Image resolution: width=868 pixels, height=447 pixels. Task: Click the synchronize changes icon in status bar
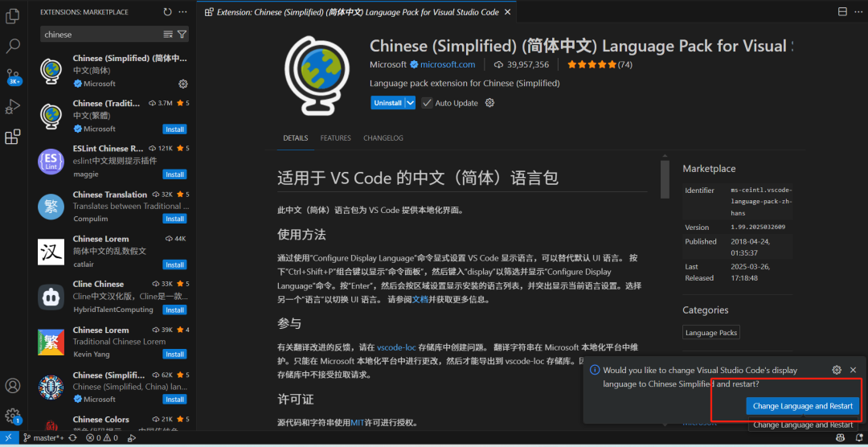[x=72, y=438]
